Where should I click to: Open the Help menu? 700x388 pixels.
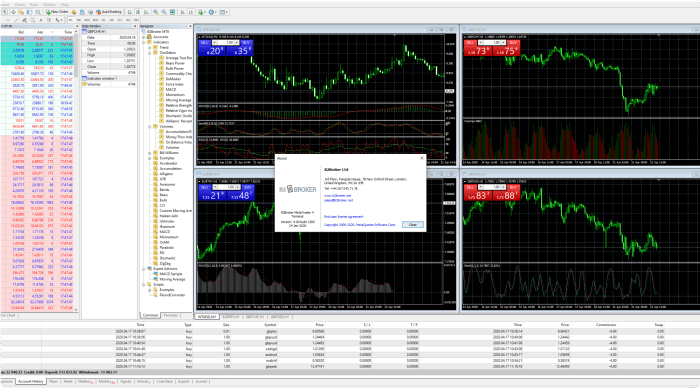pos(65,4)
